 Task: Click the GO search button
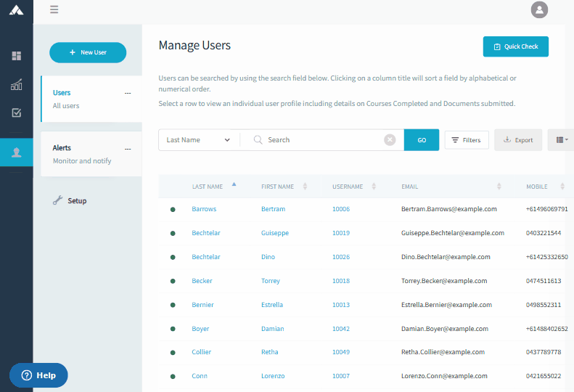pos(422,140)
